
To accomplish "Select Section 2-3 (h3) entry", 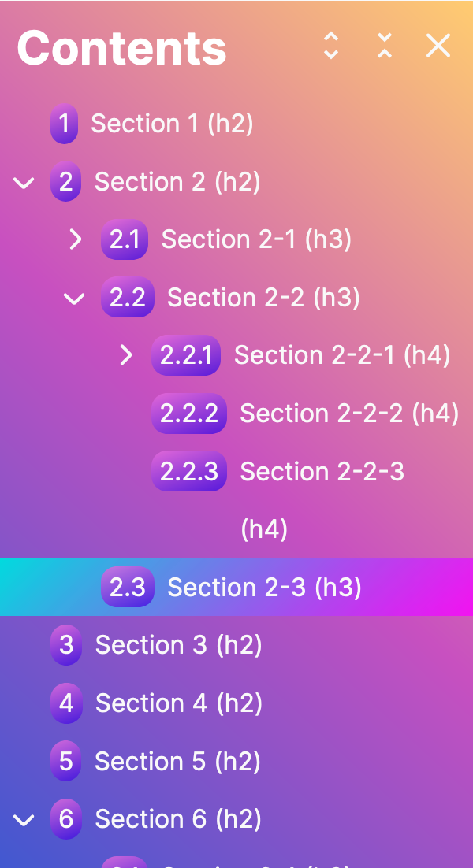I will pos(264,588).
